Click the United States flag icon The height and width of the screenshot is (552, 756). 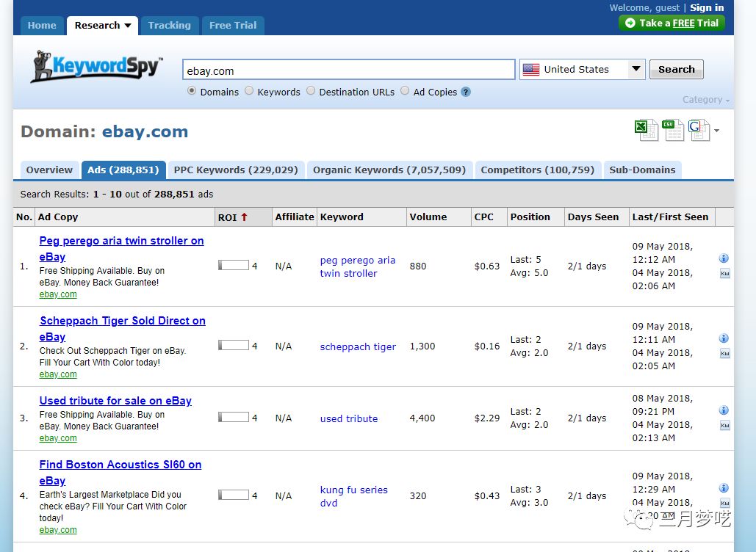pos(531,69)
